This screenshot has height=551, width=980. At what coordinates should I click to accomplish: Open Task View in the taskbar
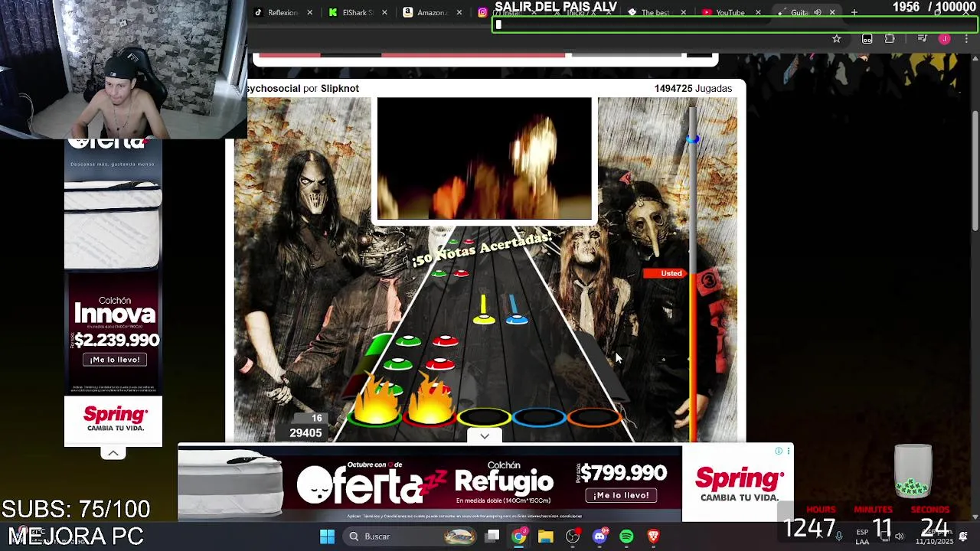click(493, 536)
